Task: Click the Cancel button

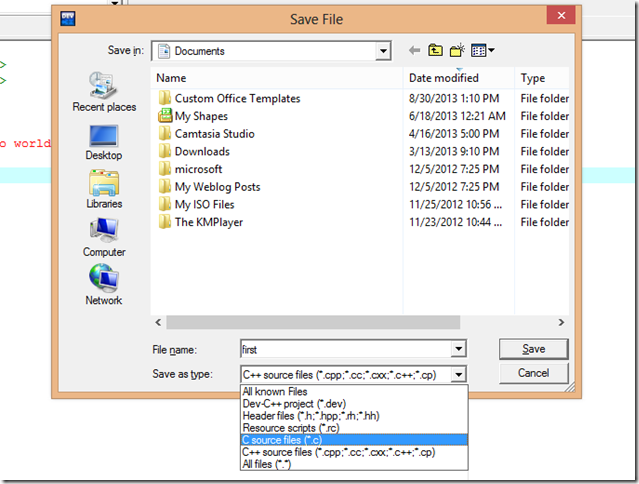Action: tap(533, 373)
